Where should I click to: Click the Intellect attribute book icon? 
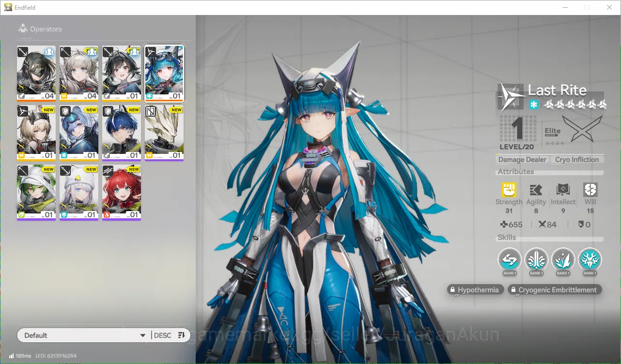pos(563,189)
